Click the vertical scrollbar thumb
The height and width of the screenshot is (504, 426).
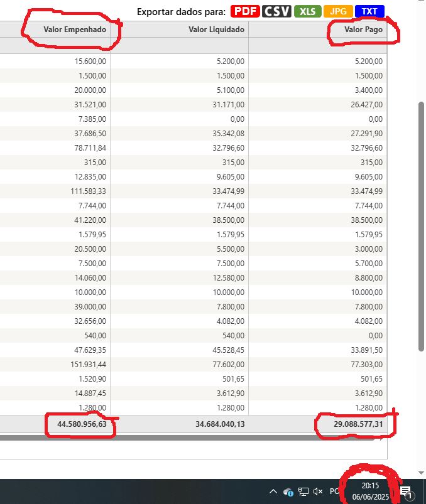(x=422, y=226)
